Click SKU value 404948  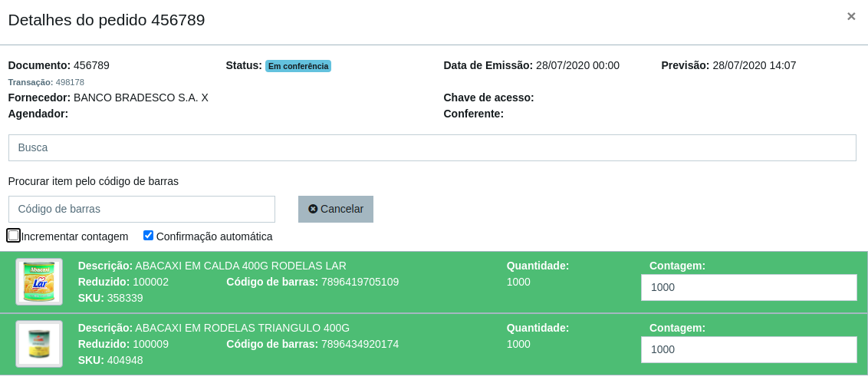pyautogui.click(x=125, y=360)
